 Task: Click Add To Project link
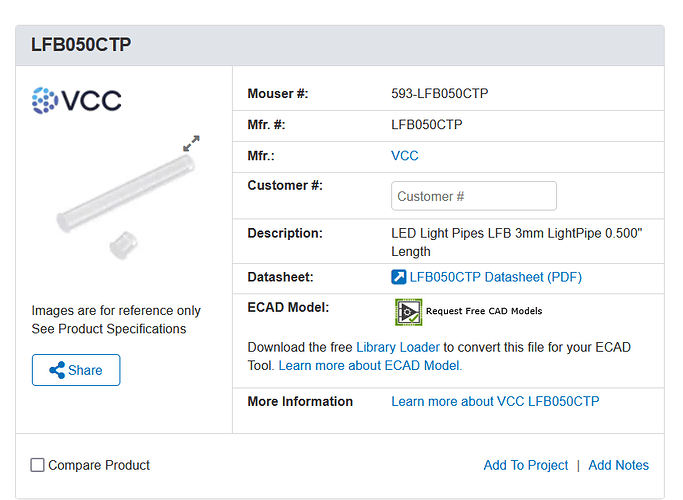[x=525, y=465]
